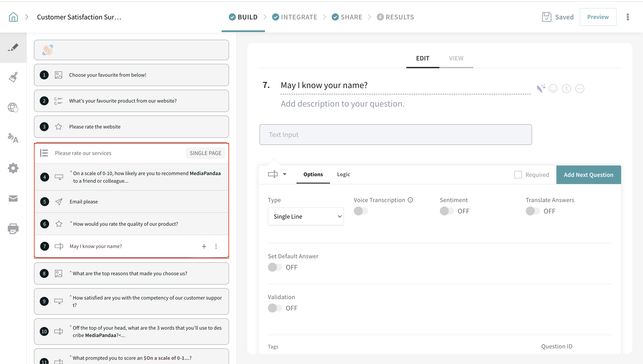
Task: Toggle the Sentiment switch
Action: [447, 211]
